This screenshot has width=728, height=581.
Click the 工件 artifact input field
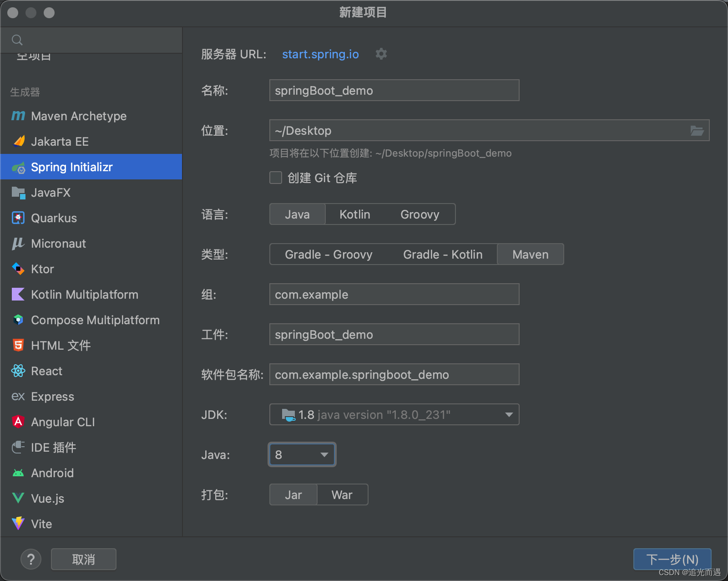394,335
